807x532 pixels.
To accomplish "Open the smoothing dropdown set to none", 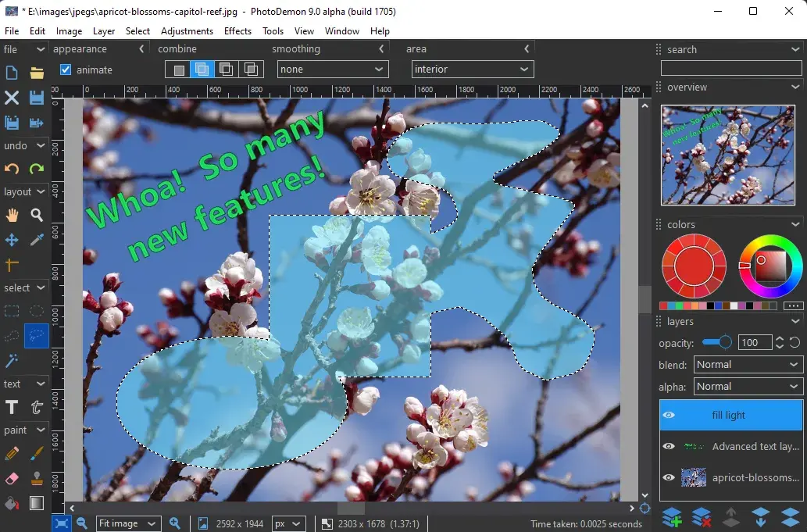I will (x=332, y=69).
